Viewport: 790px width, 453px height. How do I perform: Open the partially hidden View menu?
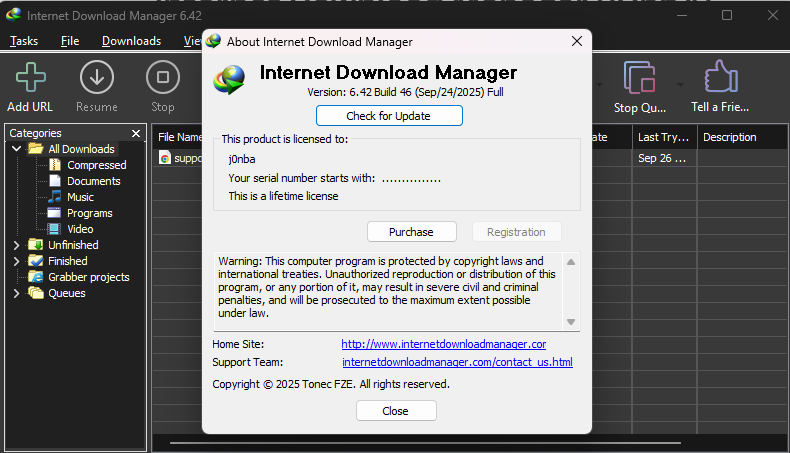point(192,41)
